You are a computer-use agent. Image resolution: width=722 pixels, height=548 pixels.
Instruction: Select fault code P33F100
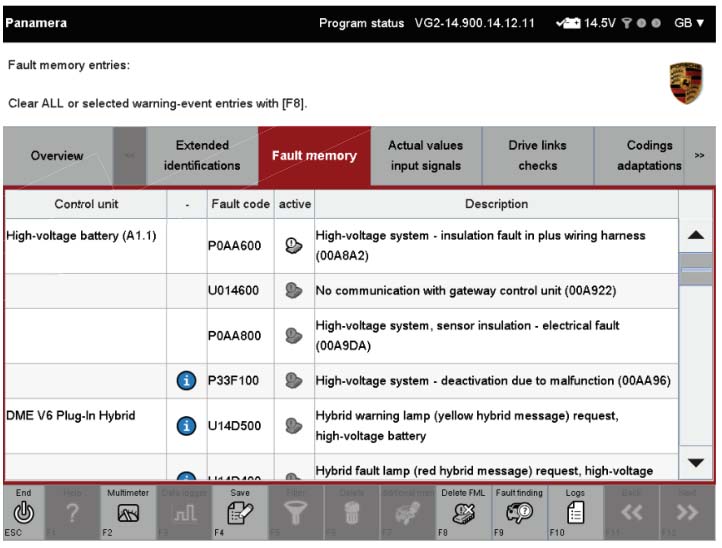click(x=233, y=381)
